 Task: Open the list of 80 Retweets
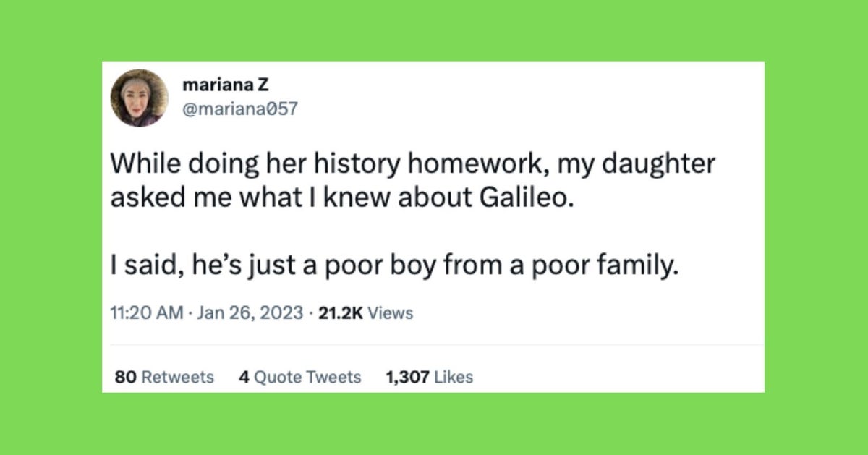[x=163, y=377]
